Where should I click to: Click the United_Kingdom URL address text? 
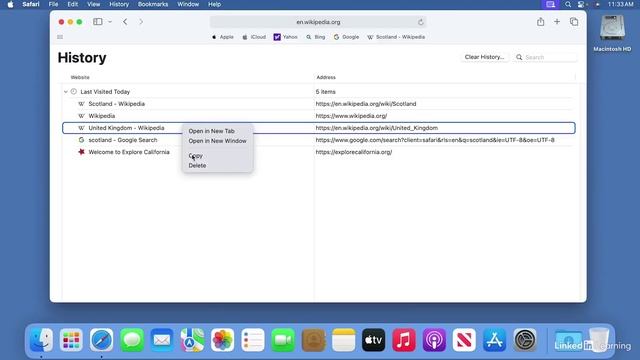pos(376,128)
